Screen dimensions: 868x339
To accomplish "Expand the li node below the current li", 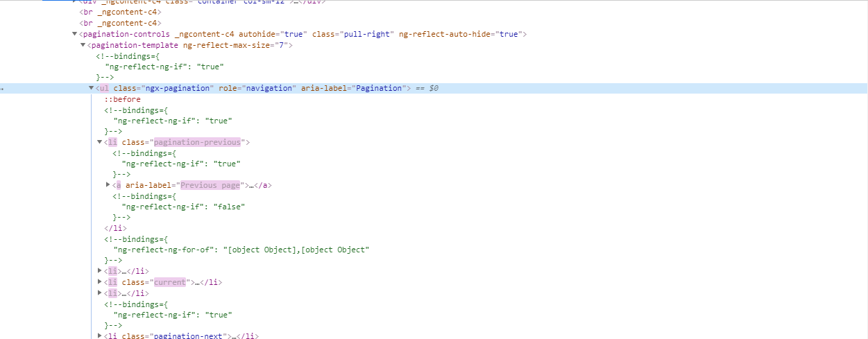I will pos(99,293).
